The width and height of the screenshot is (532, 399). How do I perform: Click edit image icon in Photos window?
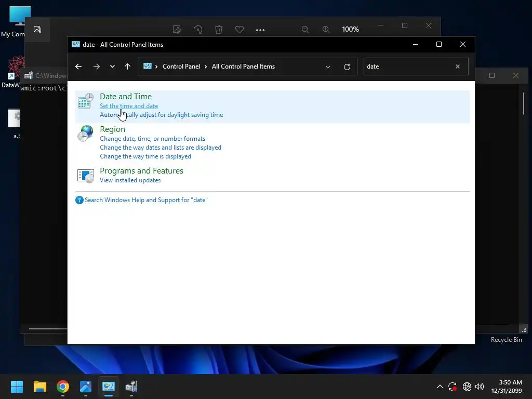click(x=177, y=30)
